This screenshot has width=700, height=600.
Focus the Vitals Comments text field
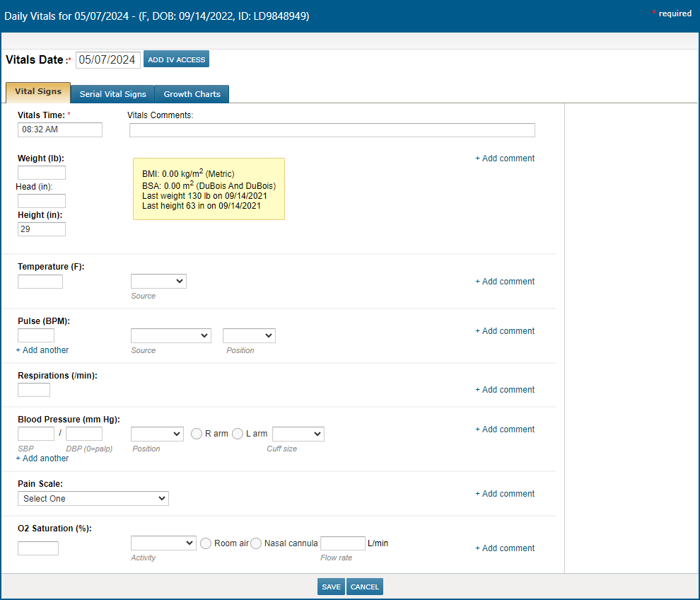[332, 130]
